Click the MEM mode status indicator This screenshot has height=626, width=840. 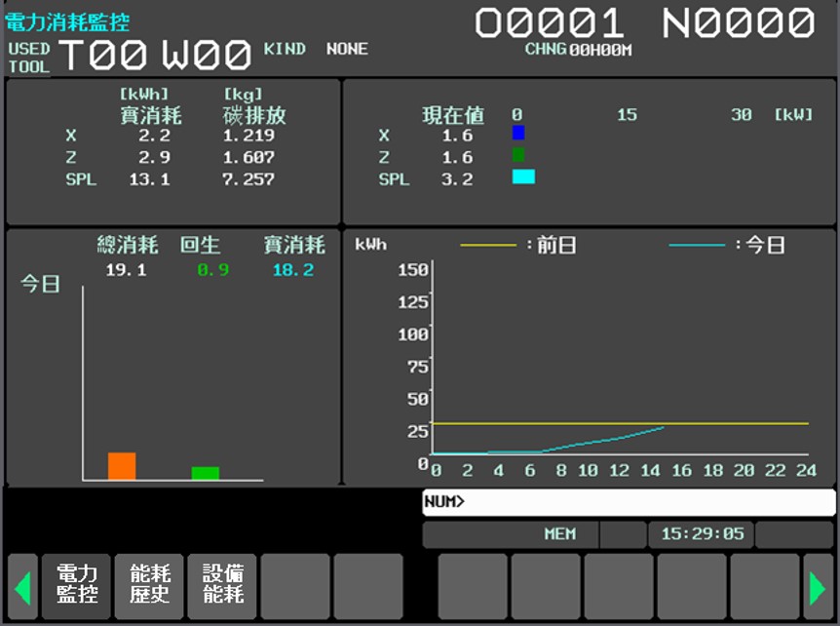coord(559,533)
